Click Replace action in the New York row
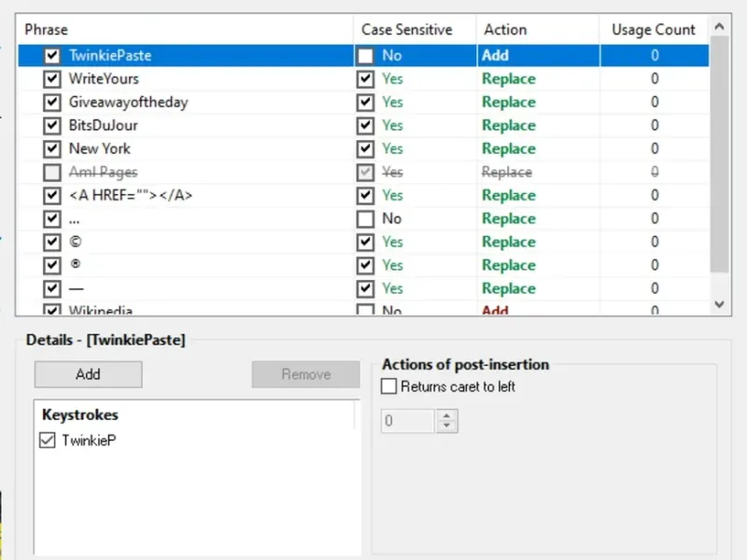Viewport: 747px width, 560px height. click(509, 149)
